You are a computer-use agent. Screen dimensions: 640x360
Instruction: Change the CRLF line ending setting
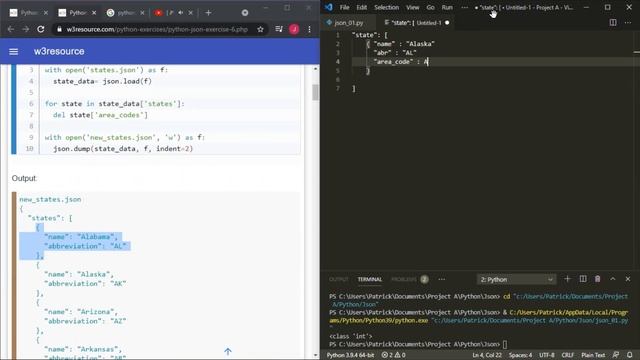(568, 355)
